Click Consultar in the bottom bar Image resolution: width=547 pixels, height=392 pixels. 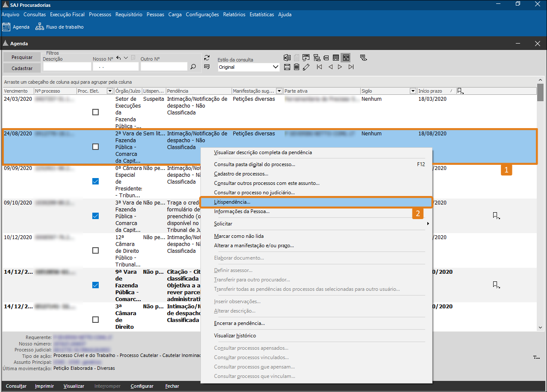pos(16,386)
